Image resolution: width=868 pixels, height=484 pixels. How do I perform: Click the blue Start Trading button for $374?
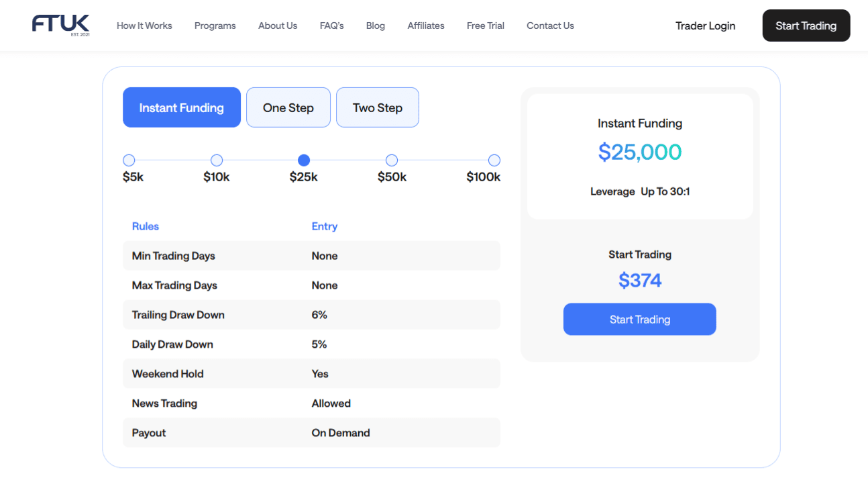(x=639, y=319)
